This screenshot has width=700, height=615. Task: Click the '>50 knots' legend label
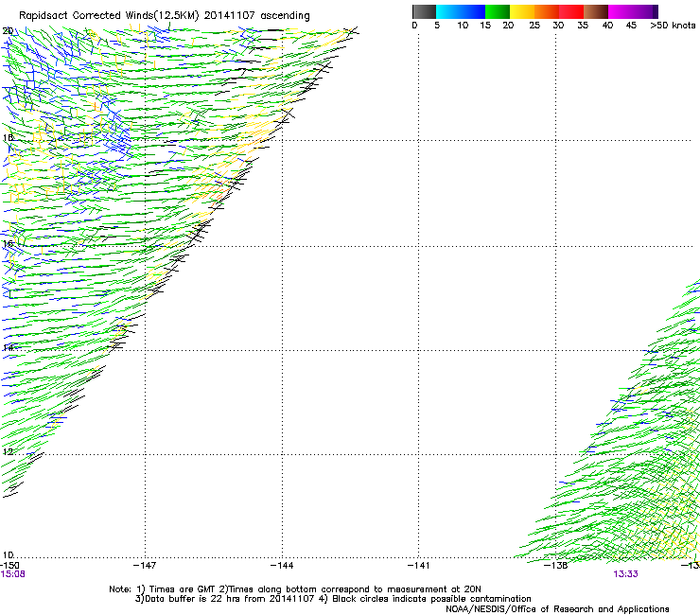pos(673,26)
